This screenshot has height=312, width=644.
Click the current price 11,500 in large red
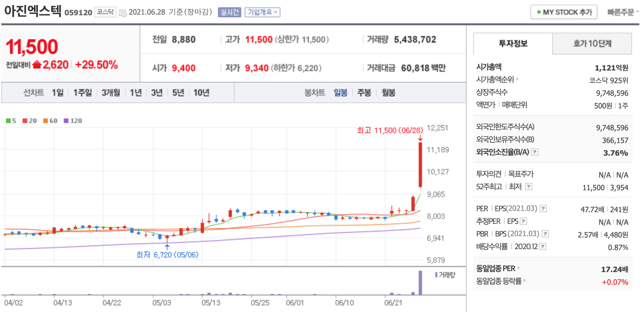32,47
